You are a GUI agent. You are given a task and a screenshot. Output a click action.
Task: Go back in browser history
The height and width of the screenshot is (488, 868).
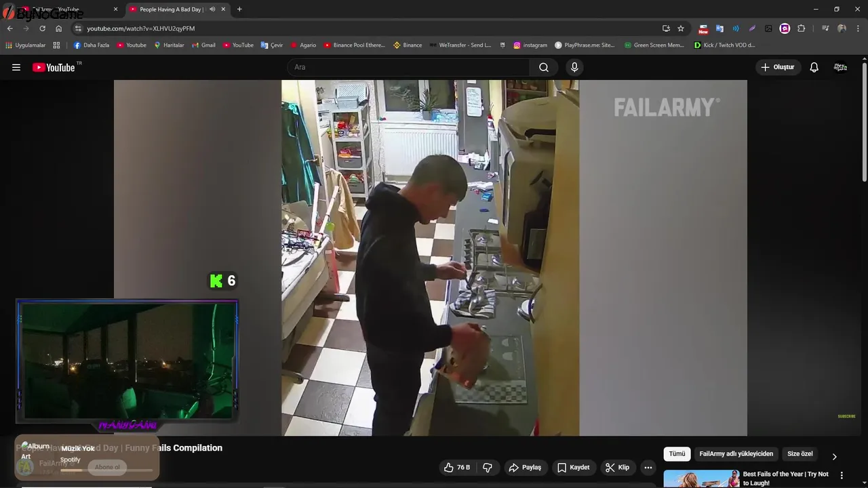(x=10, y=28)
